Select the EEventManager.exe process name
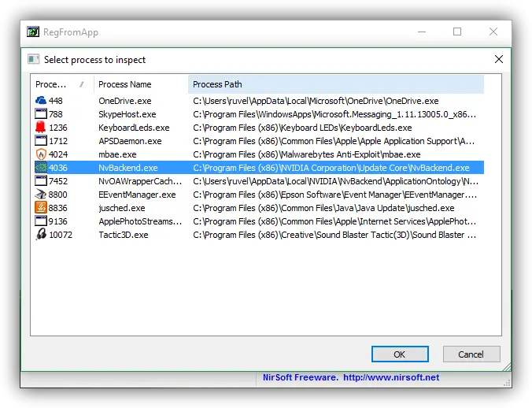532x408 pixels. 137,195
